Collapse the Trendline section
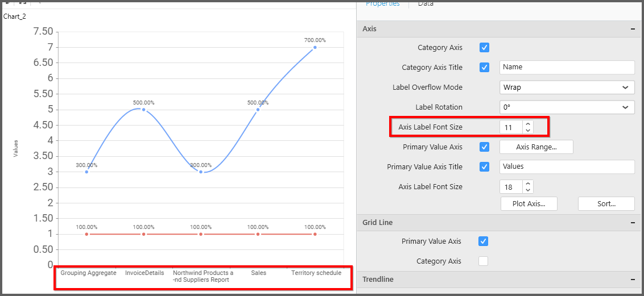The image size is (644, 296). pos(633,280)
